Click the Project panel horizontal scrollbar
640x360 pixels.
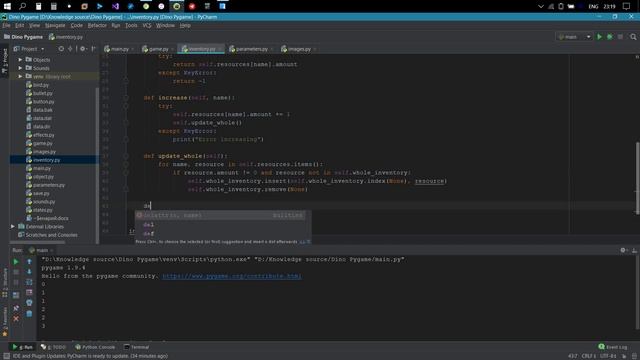point(38,242)
